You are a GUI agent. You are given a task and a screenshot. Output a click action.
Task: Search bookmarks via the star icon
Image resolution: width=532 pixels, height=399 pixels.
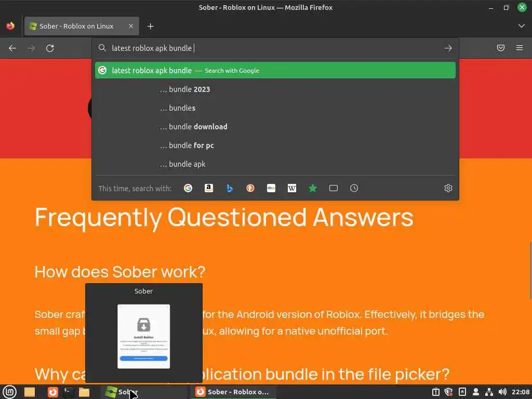point(313,188)
